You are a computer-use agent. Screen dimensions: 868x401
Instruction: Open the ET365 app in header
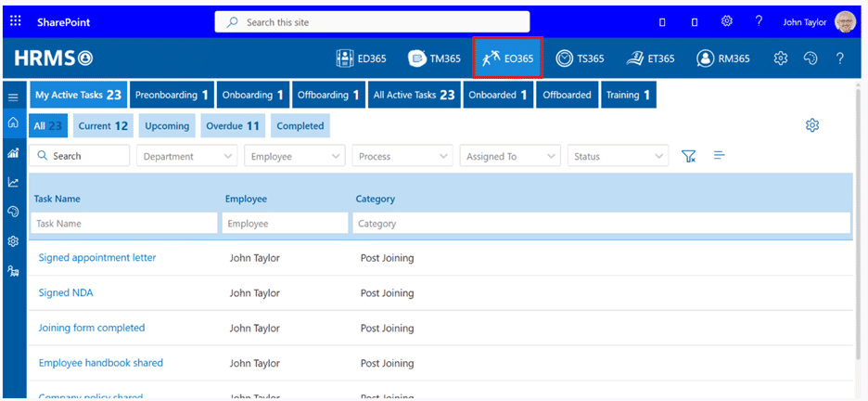click(649, 58)
